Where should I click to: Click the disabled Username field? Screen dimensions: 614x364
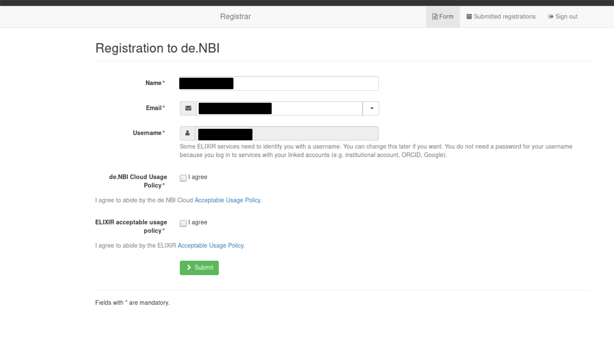(287, 133)
